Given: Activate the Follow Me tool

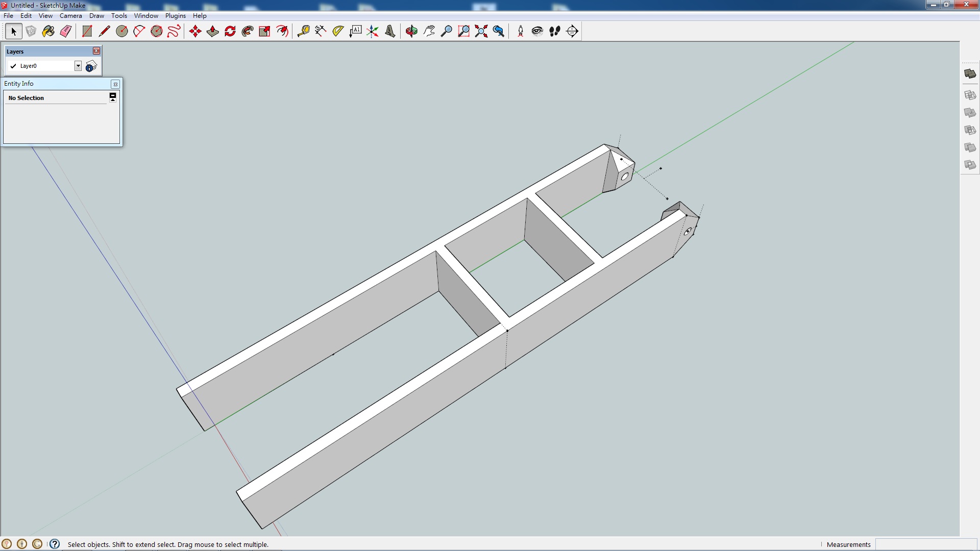Looking at the screenshot, I should tap(248, 32).
